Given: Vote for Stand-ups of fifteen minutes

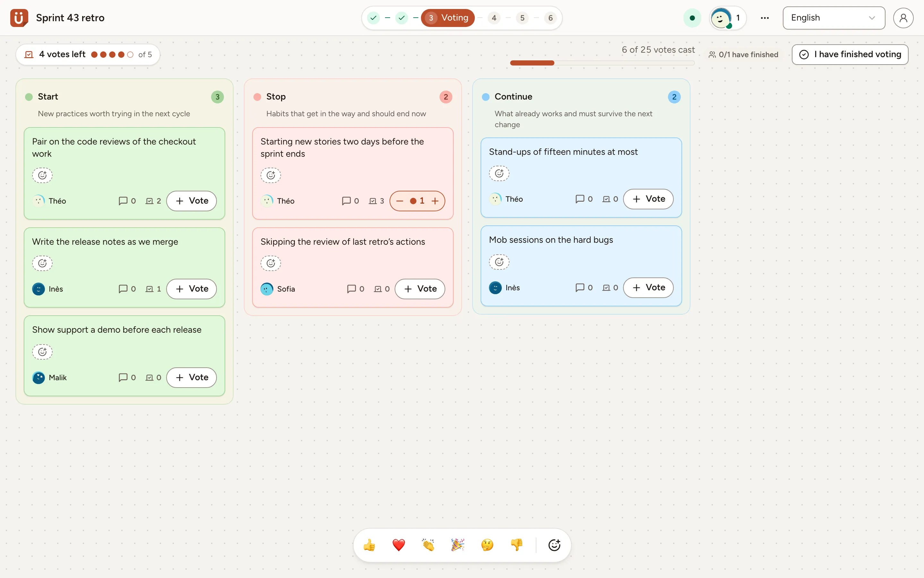Looking at the screenshot, I should (x=648, y=199).
